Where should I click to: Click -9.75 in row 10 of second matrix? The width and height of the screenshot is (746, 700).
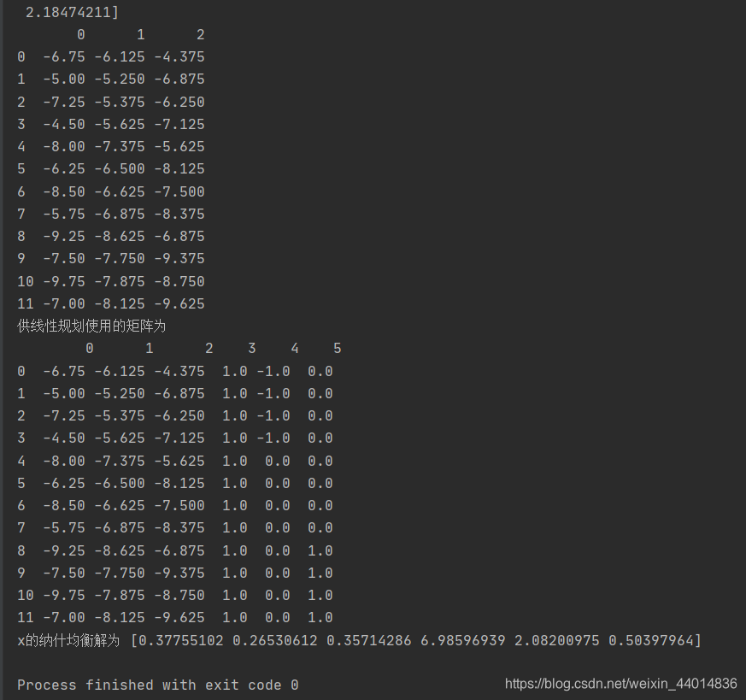64,595
